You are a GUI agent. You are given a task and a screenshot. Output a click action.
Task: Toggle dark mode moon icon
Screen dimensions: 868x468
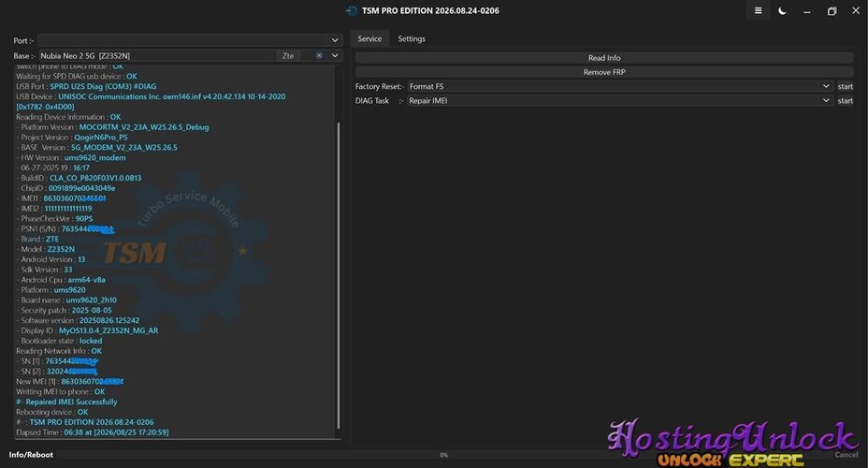[782, 10]
